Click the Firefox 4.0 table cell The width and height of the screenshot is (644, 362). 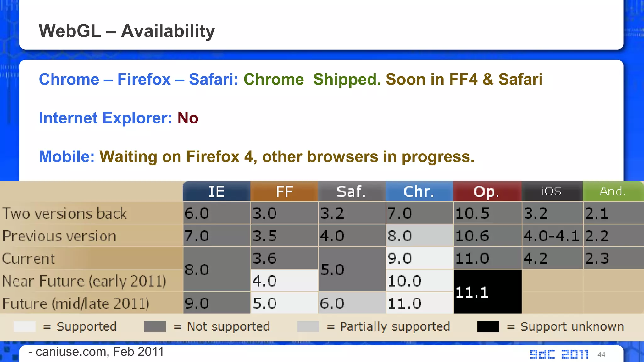284,281
